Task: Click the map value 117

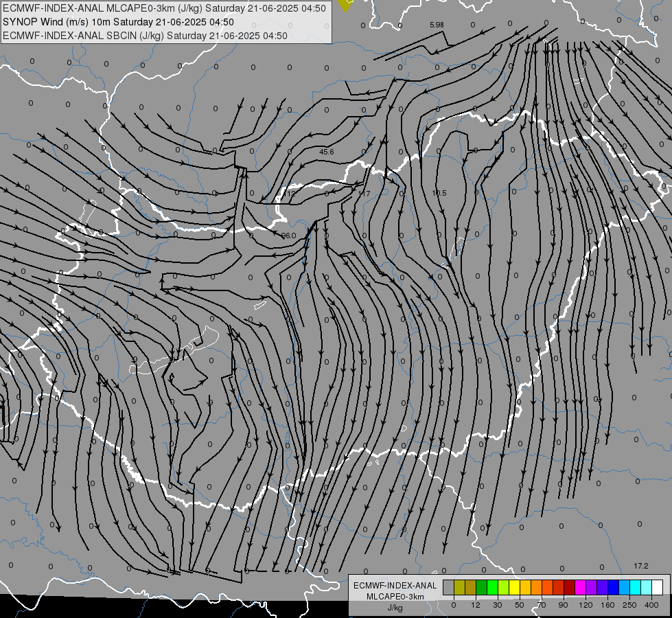Action: (364, 194)
